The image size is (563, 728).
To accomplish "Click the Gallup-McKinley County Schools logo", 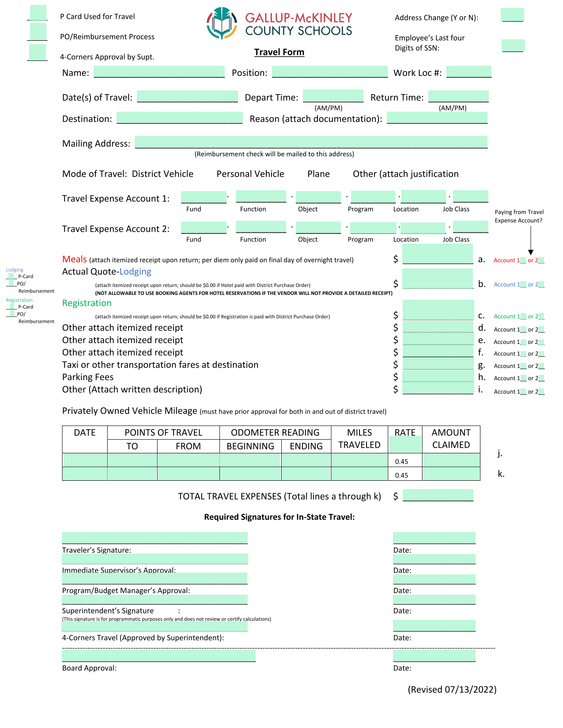I will (x=280, y=24).
